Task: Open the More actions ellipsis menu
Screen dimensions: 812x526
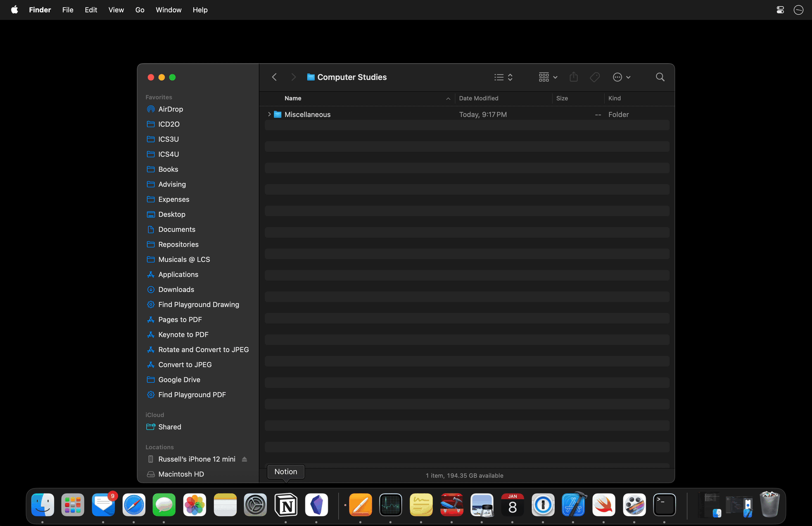Action: pos(621,77)
